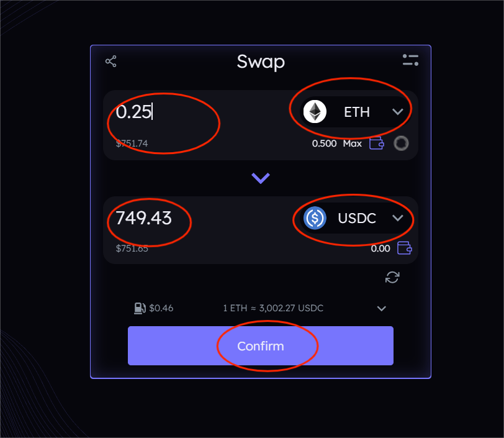Click the gas pump fee icon
This screenshot has height=438, width=504.
(140, 308)
